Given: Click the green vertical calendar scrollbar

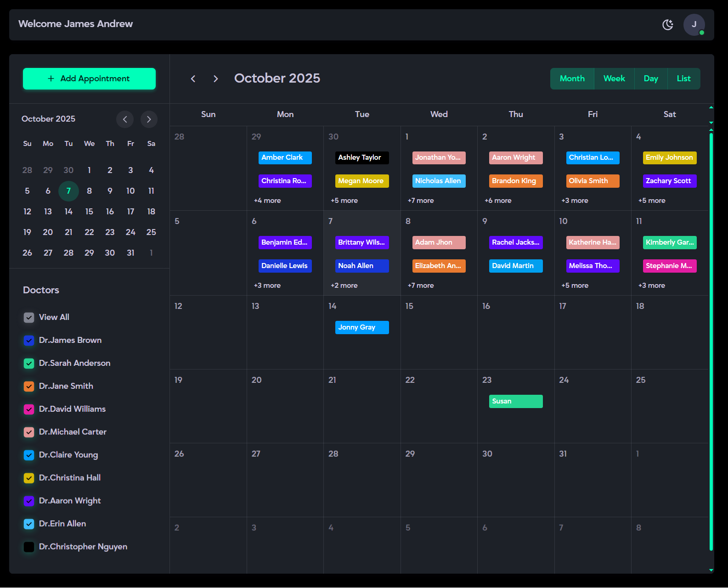Looking at the screenshot, I should pos(711,340).
